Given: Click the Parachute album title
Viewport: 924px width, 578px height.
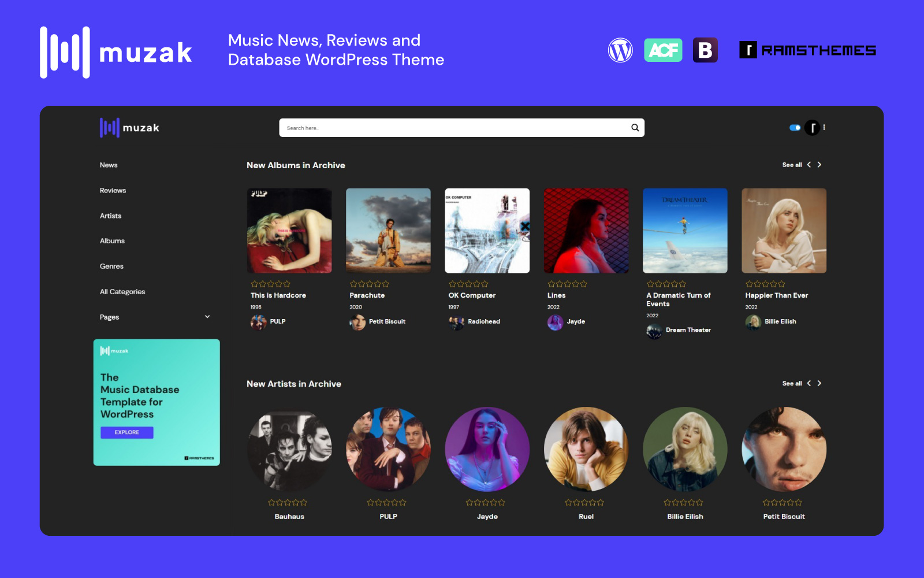Looking at the screenshot, I should (367, 295).
